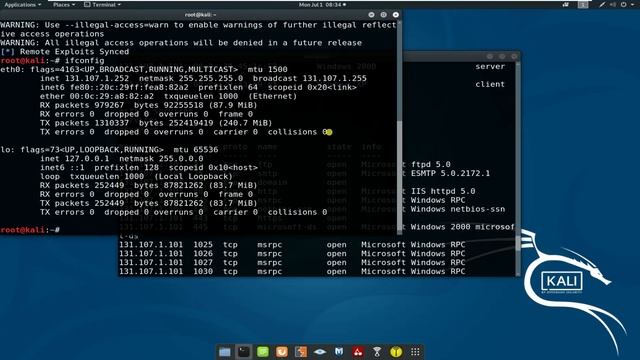Click the volume icon in top bar
This screenshot has height=360, width=640.
click(613, 4)
